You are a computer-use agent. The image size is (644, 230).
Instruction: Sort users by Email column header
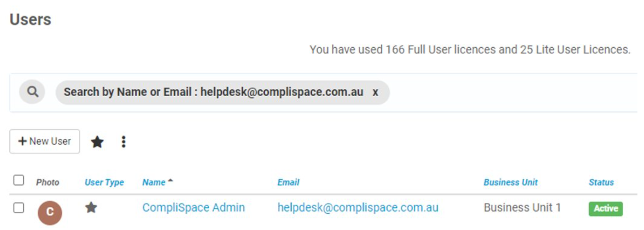pos(288,182)
